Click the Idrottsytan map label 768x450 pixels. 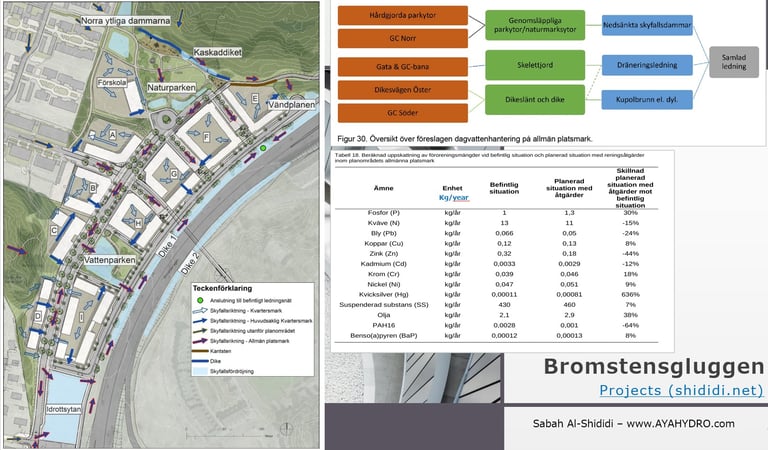point(64,409)
